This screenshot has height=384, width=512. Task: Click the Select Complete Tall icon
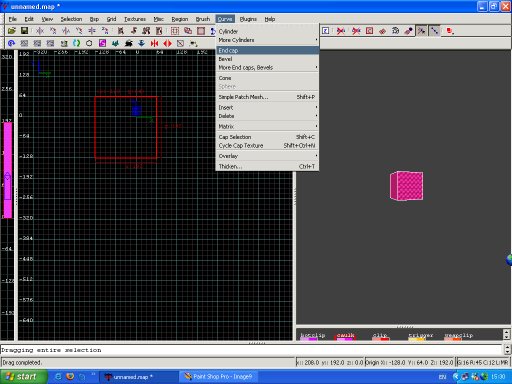click(121, 31)
